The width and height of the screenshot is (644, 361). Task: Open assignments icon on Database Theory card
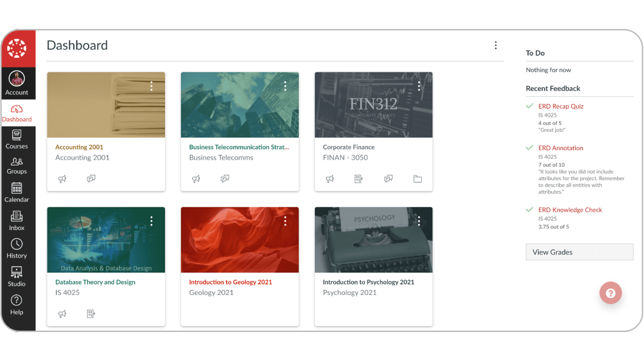pyautogui.click(x=91, y=314)
